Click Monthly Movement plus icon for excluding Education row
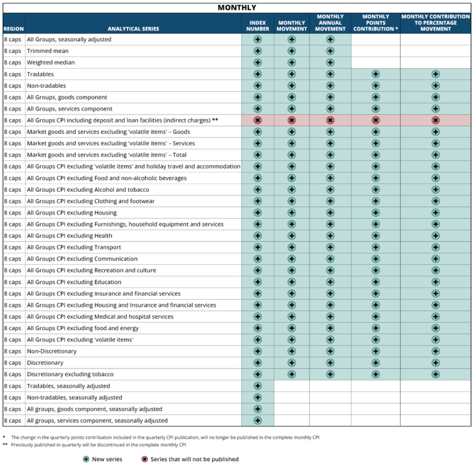 click(292, 282)
